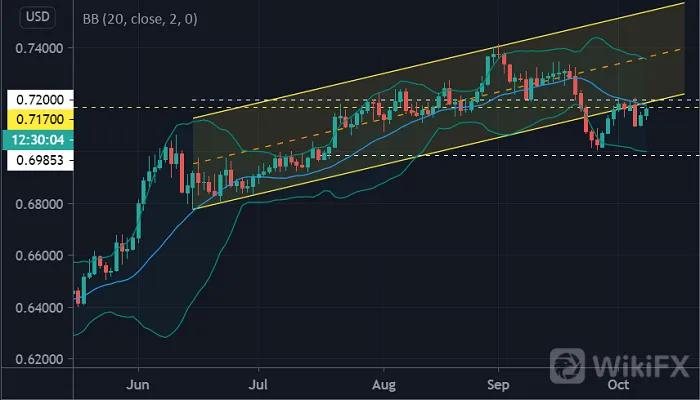
Task: Click the 0.74000 price axis value
Action: 39,48
